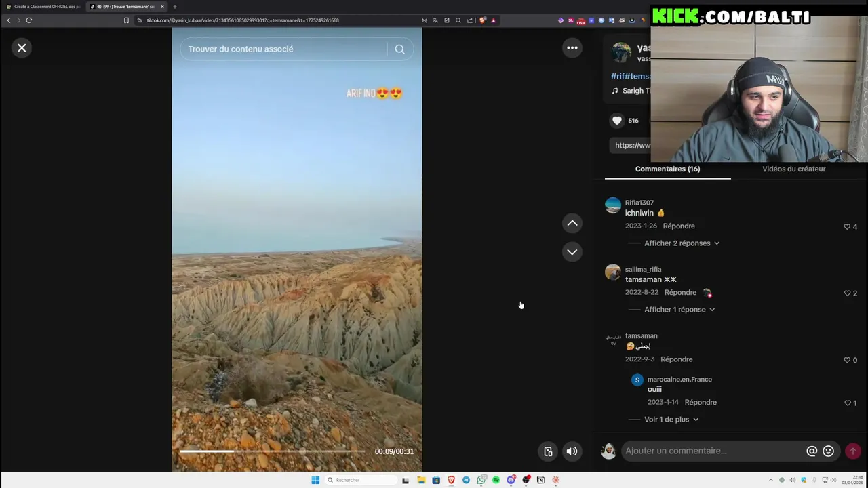Switch to Commentaires (16) tab
This screenshot has height=488, width=868.
667,169
